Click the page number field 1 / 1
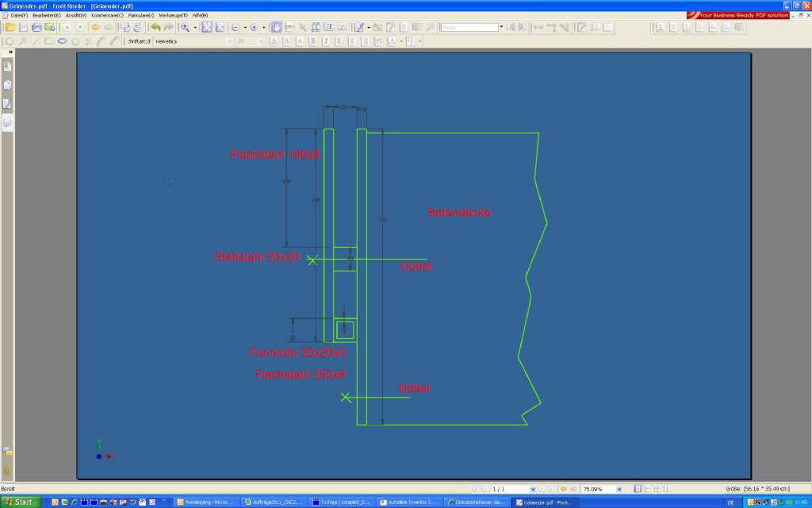The image size is (812, 508). [510, 489]
